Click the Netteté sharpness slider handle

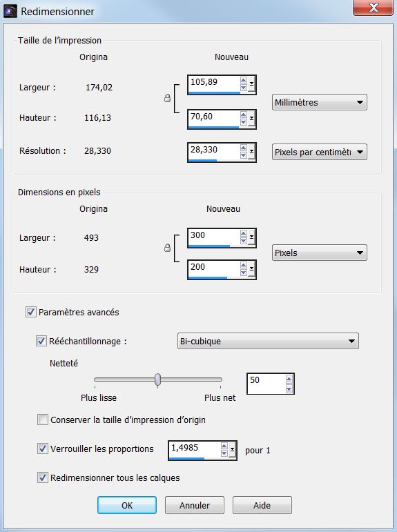coord(157,380)
